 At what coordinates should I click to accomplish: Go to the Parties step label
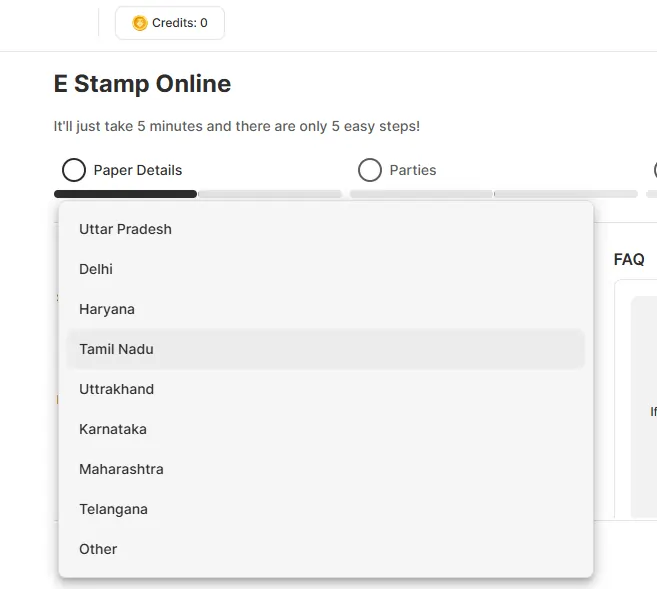tap(413, 170)
